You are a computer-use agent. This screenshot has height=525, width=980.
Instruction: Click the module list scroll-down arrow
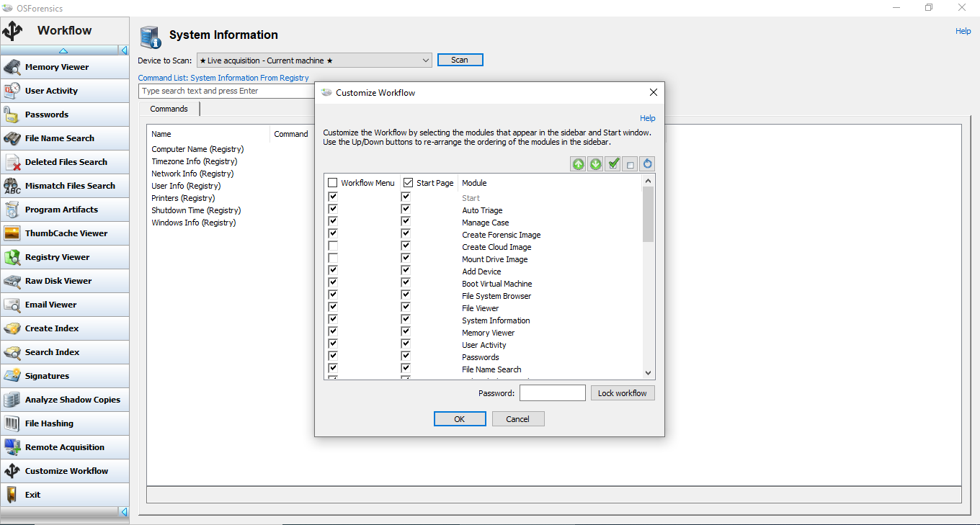point(648,372)
